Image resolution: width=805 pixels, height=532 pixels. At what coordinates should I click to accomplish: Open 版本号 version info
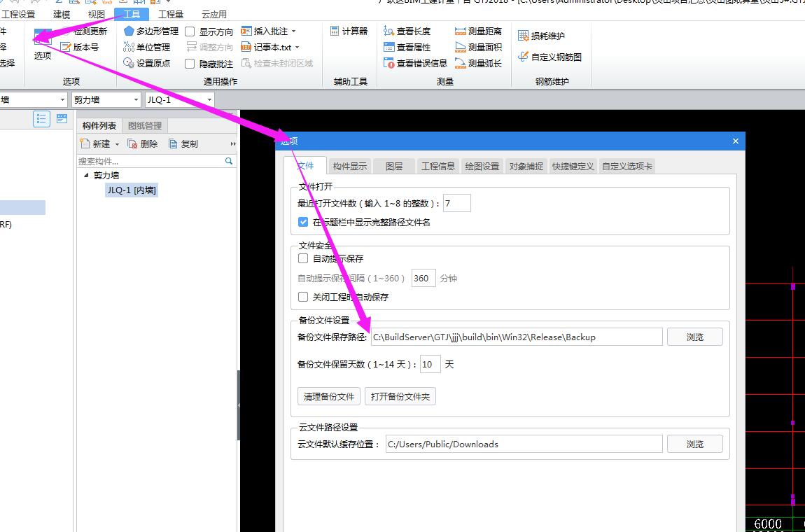80,47
